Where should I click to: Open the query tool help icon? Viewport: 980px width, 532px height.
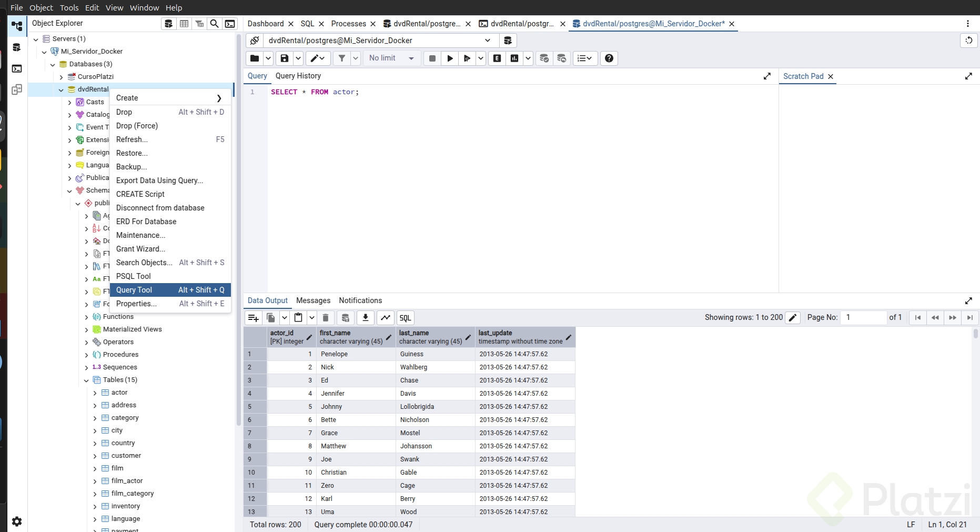(x=609, y=58)
